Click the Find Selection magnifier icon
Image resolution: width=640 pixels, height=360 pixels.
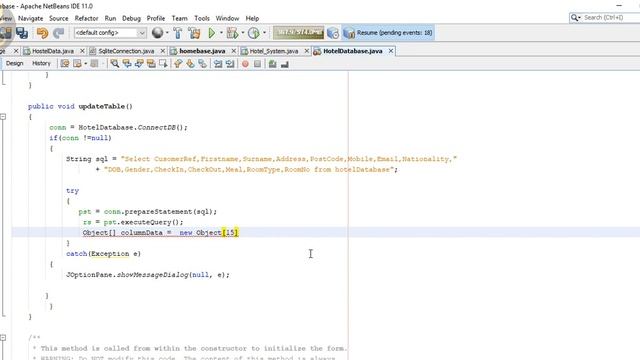[115, 64]
